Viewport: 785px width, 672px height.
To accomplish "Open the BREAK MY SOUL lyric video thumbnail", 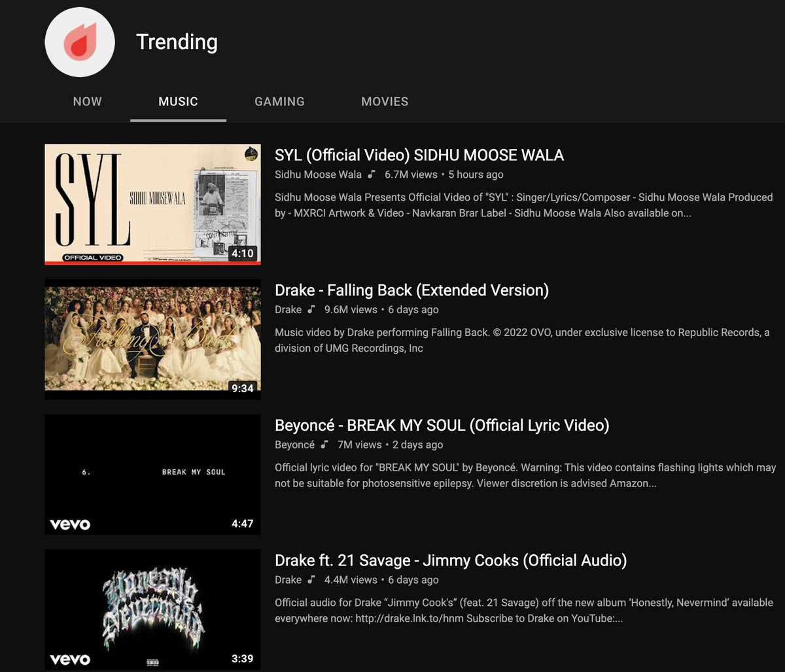I will [x=152, y=475].
